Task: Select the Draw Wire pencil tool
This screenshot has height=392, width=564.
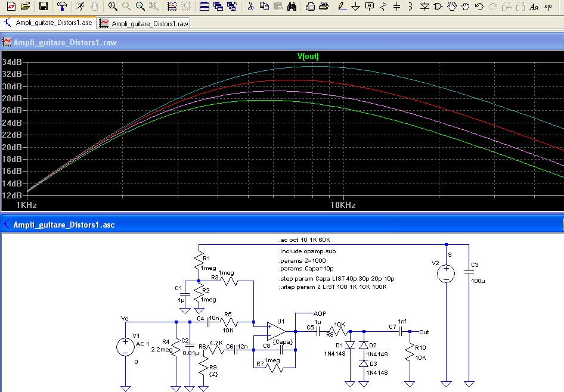Action: click(342, 7)
